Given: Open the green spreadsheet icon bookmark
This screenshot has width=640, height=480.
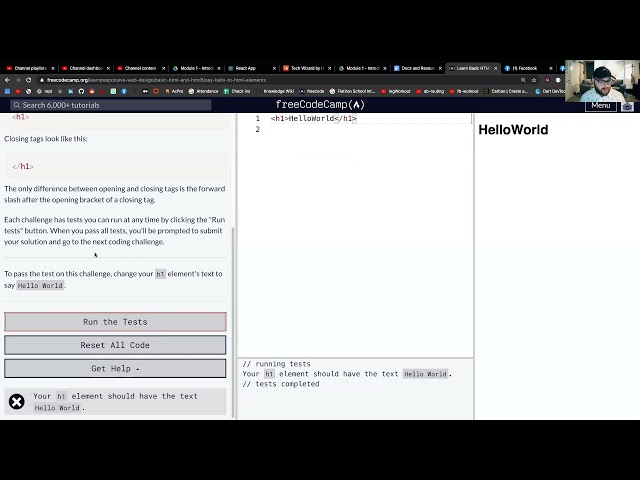Looking at the screenshot, I should 113,91.
